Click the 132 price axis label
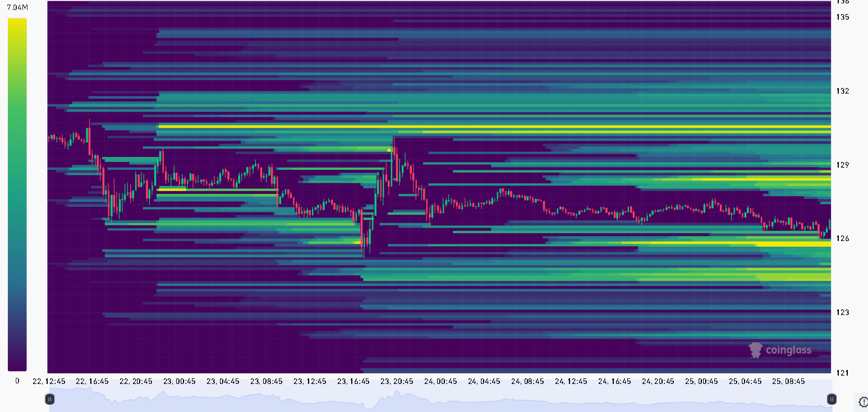Image resolution: width=868 pixels, height=412 pixels. (x=842, y=91)
